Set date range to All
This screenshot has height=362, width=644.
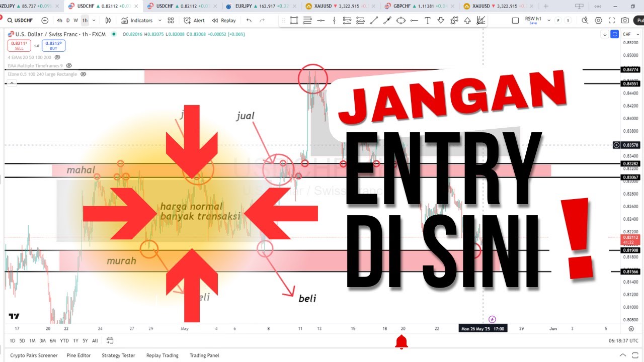pyautogui.click(x=95, y=341)
